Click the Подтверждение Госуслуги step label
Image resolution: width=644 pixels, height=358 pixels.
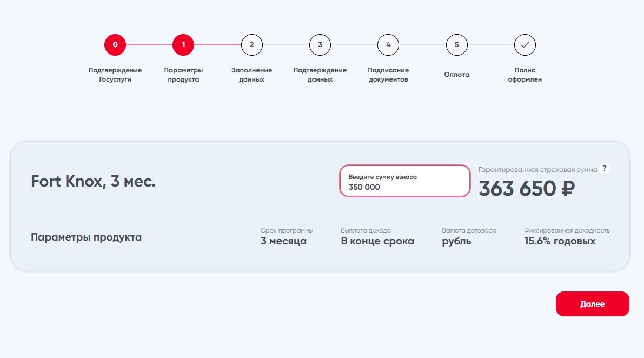pyautogui.click(x=115, y=75)
